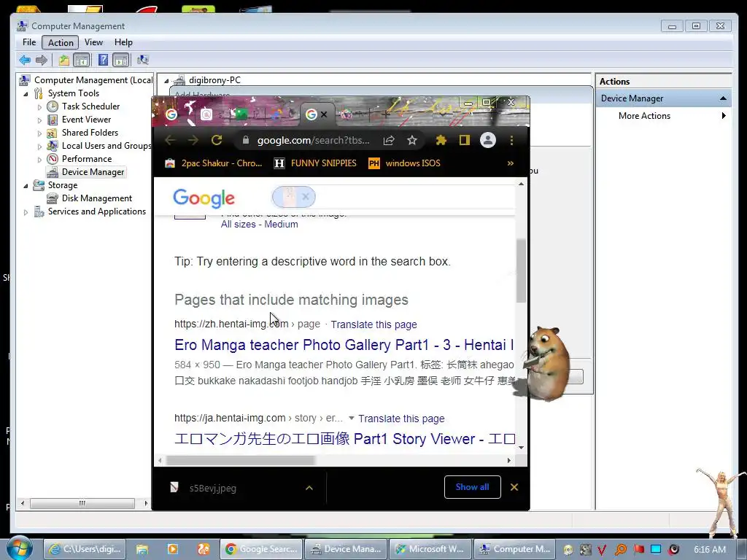Click the Medium size link
The height and width of the screenshot is (560, 747).
coord(281,225)
